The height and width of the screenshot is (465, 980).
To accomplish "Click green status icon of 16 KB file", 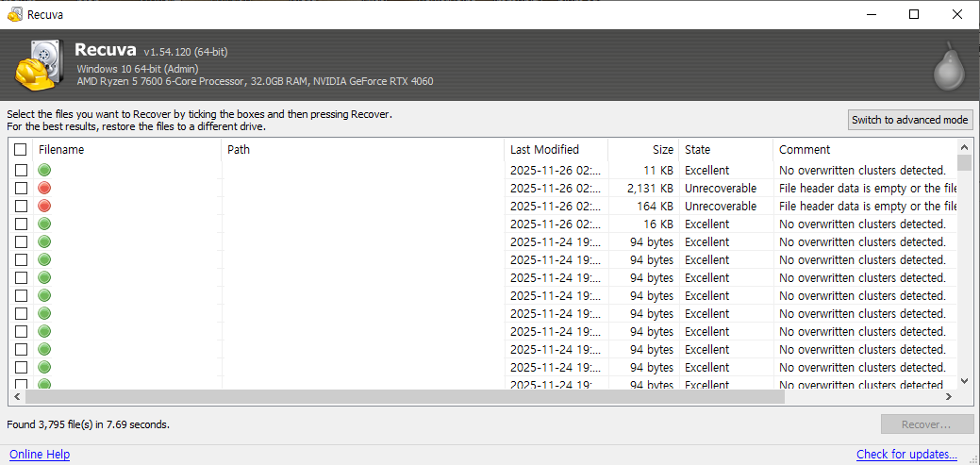I will tap(44, 224).
